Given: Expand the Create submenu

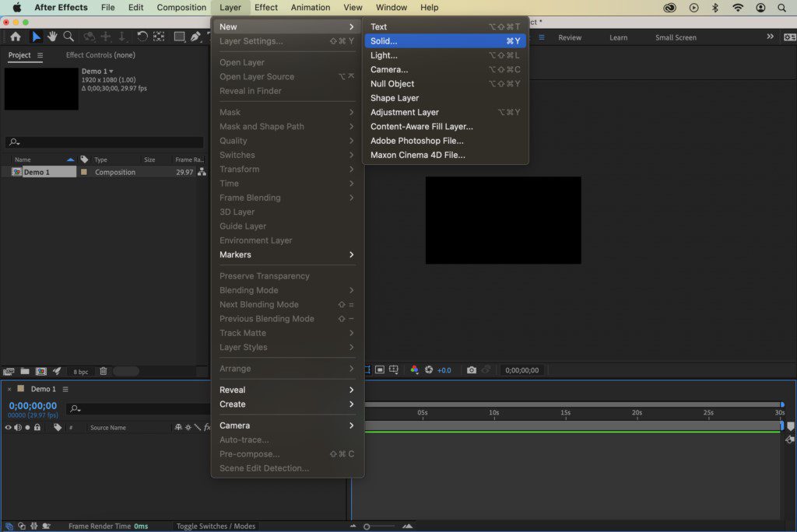Looking at the screenshot, I should click(x=286, y=404).
